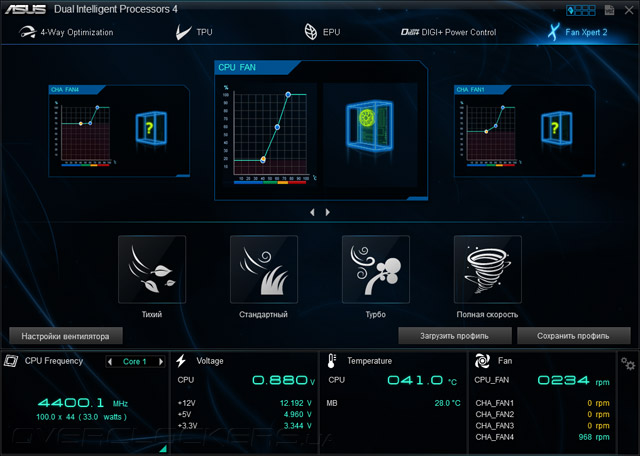This screenshot has width=640, height=456.
Task: Select the Тихий silent fan mode icon
Action: (x=152, y=269)
